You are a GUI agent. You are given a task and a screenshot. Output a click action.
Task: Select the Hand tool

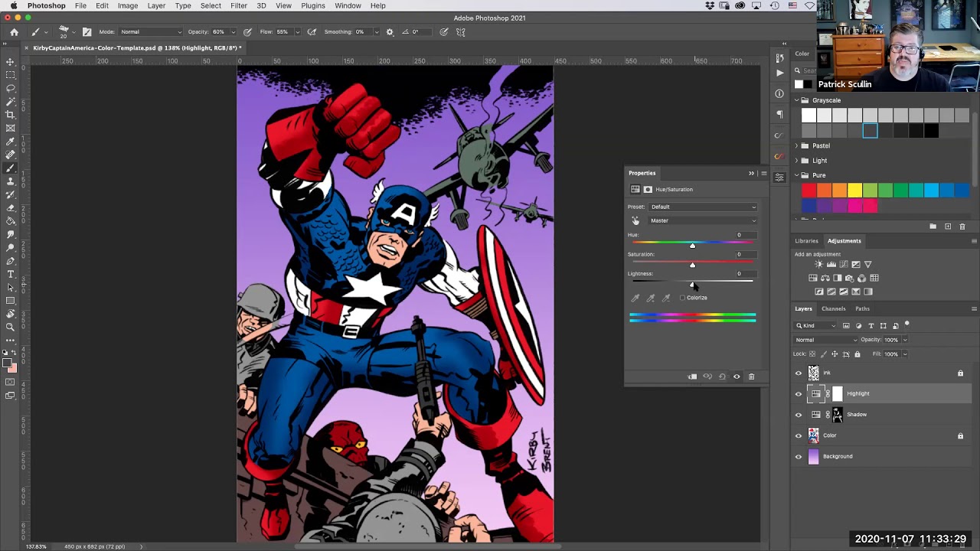[10, 314]
